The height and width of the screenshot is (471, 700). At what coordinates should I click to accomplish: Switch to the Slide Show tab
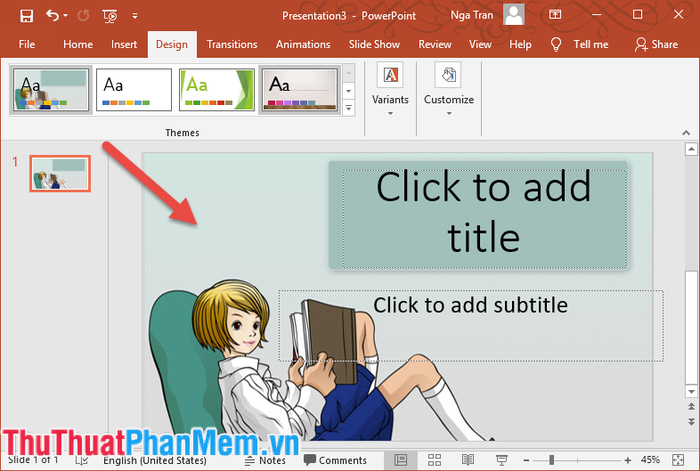tap(374, 44)
